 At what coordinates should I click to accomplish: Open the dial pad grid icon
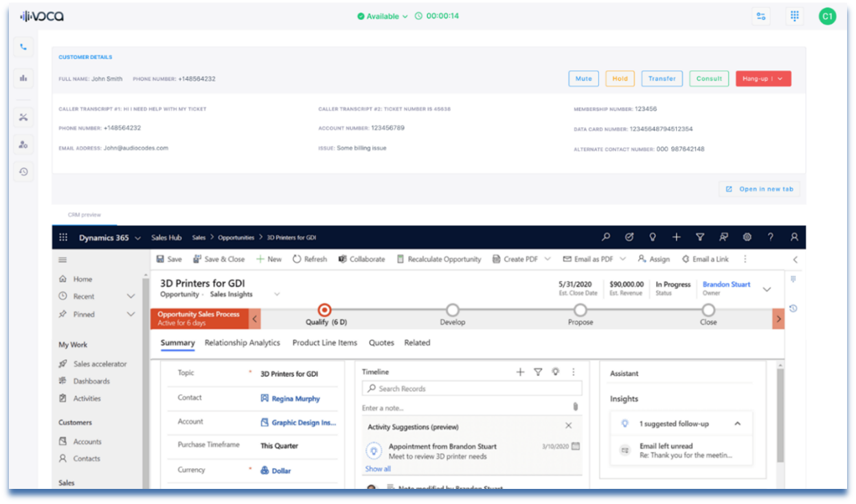coord(795,16)
